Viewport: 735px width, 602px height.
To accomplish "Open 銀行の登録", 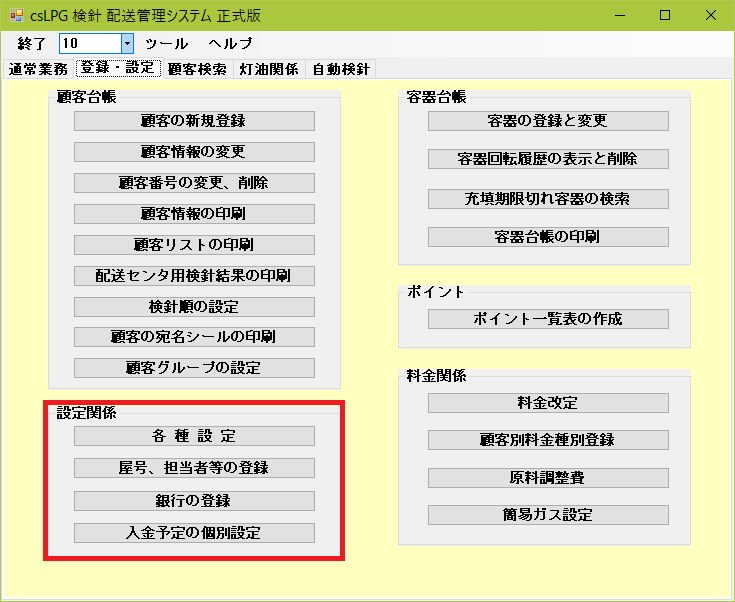I will [194, 501].
